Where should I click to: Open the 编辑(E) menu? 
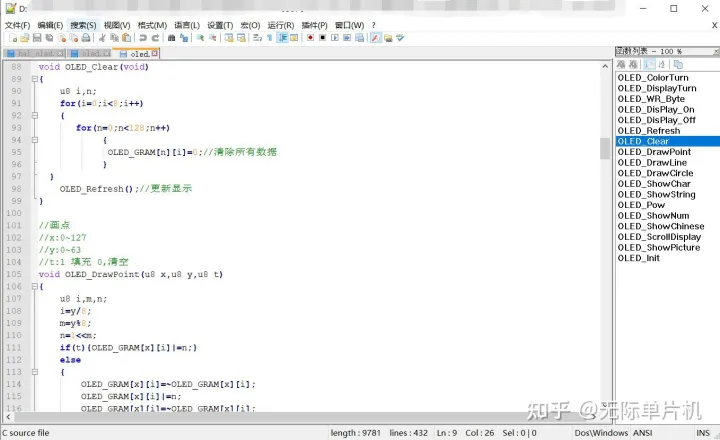[x=50, y=25]
